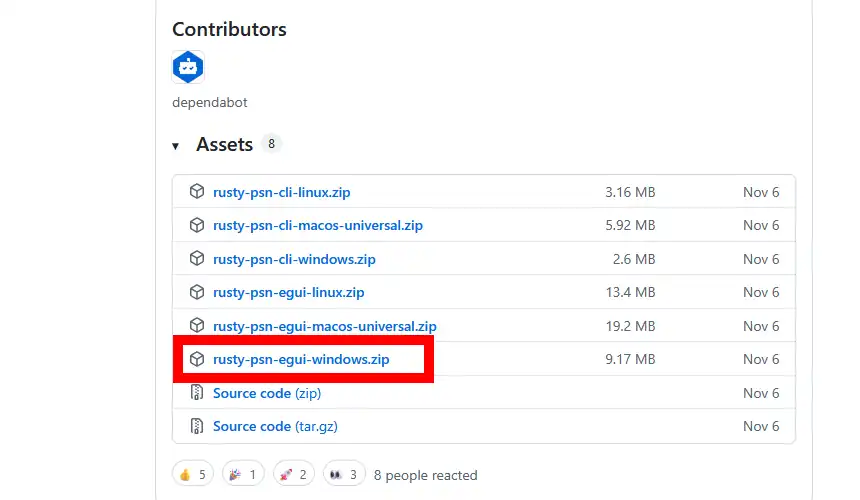Image resolution: width=860 pixels, height=500 pixels.
Task: Click package icon beside rusty-psn-egui-macos-universal.zip
Action: point(197,326)
